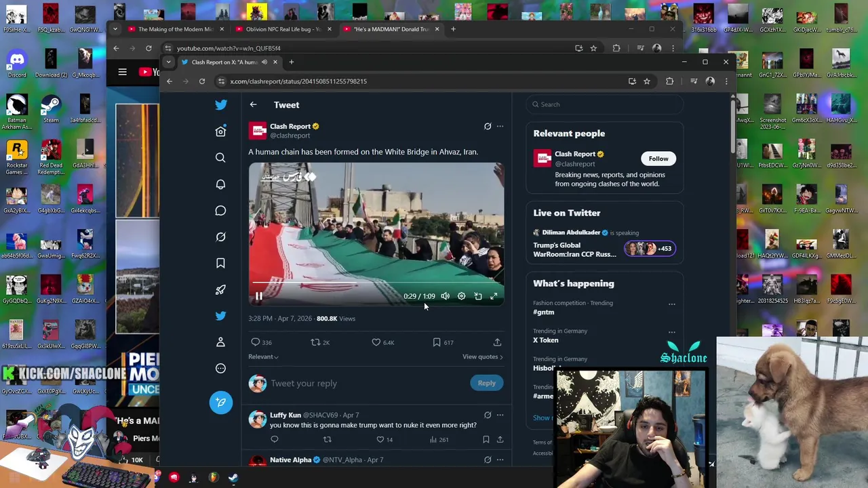Open extensions puzzle icon in X window

pyautogui.click(x=670, y=81)
